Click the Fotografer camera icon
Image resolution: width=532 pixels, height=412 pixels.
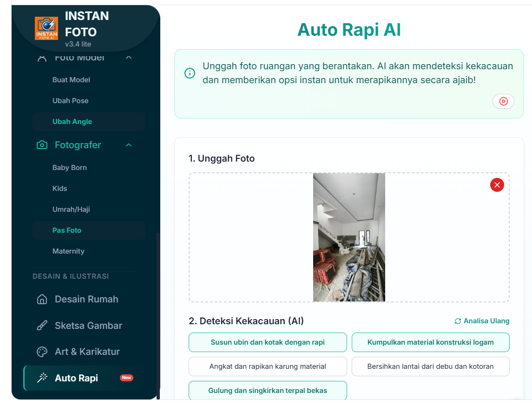coord(42,145)
